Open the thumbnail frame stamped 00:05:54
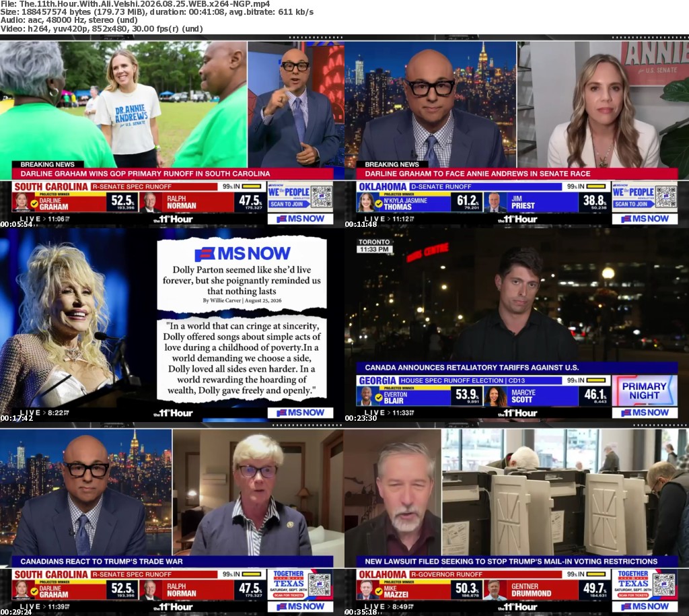The width and height of the screenshot is (689, 616). 172,131
